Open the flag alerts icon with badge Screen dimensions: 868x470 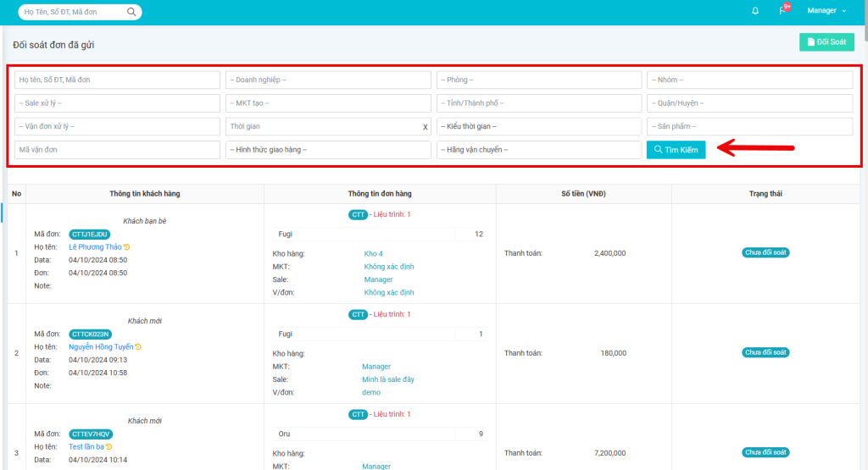pyautogui.click(x=782, y=11)
